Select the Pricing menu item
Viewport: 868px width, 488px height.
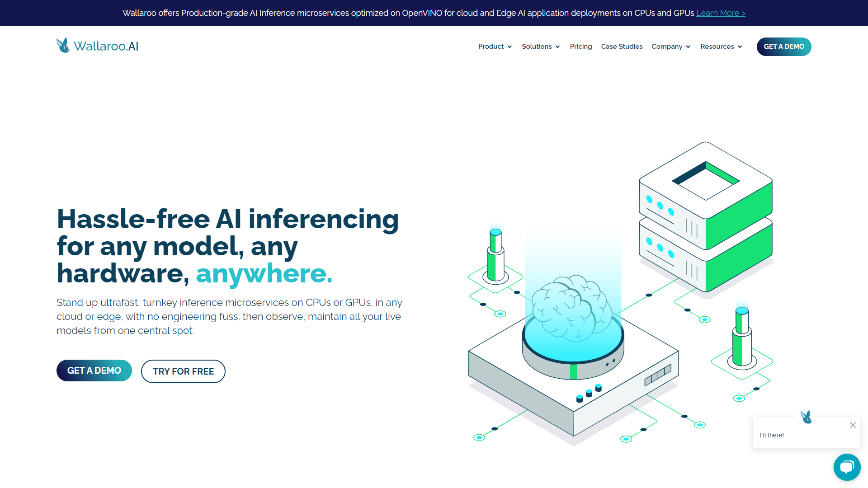pyautogui.click(x=580, y=47)
